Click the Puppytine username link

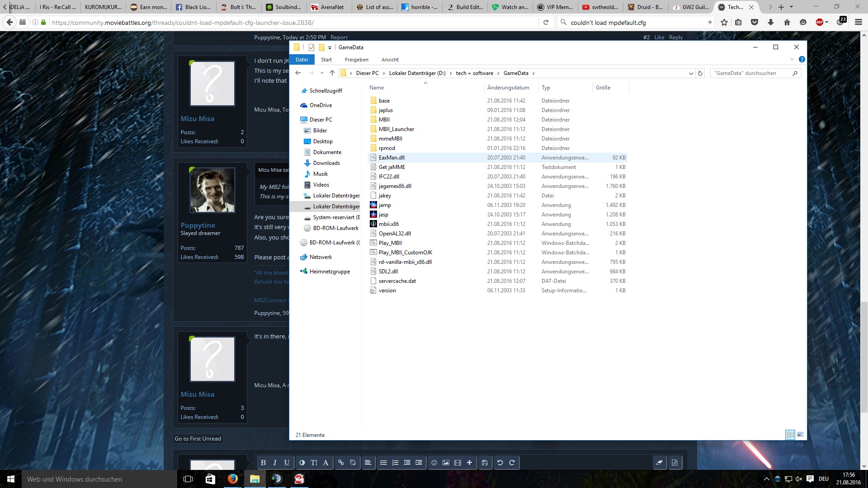(198, 225)
